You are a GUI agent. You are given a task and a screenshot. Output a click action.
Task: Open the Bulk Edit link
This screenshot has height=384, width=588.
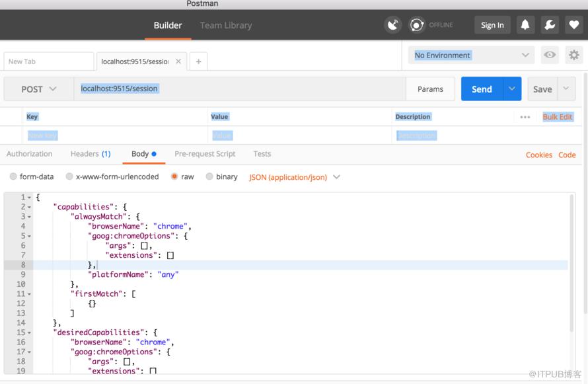pyautogui.click(x=557, y=116)
